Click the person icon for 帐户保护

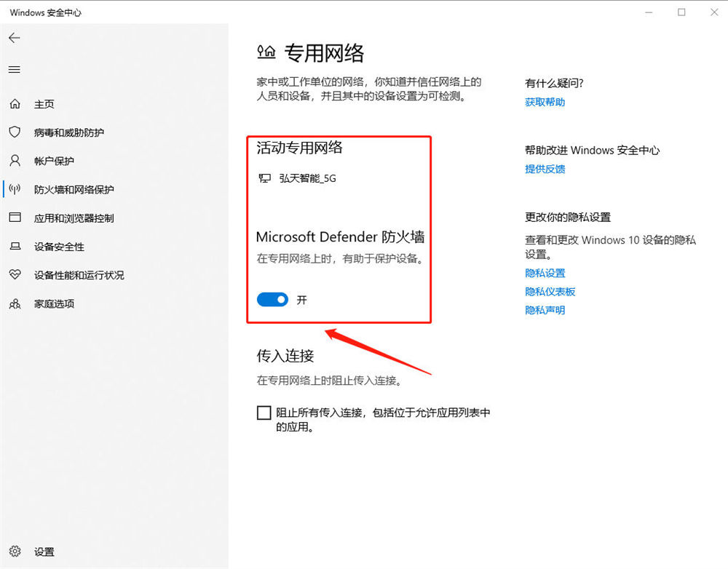[15, 161]
